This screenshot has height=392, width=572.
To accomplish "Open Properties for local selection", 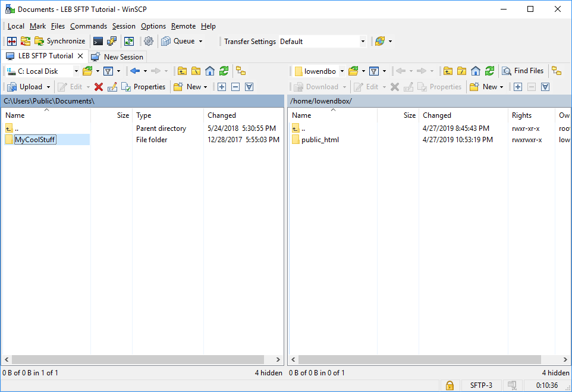I will click(144, 87).
